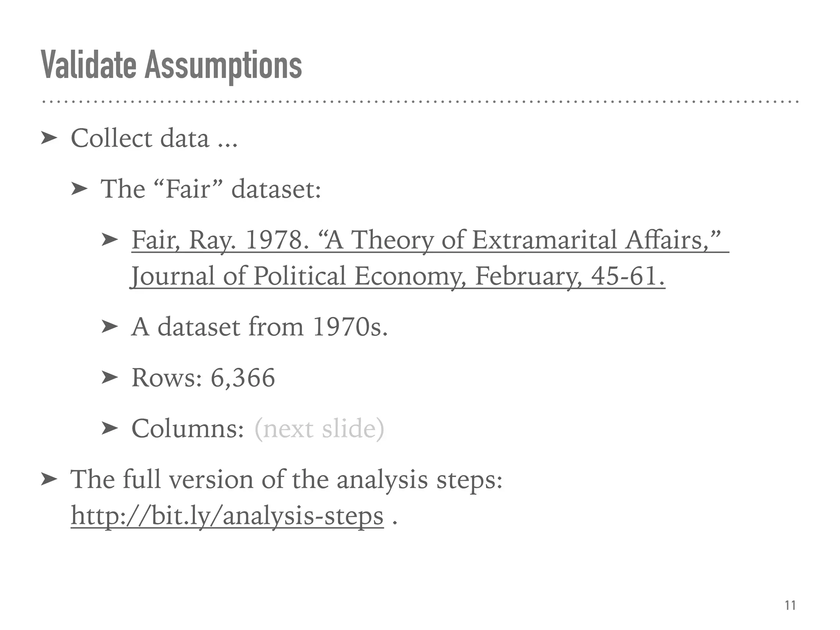Click the "A dataset from 1970s." line
Image resolution: width=840 pixels, height=630 pixels.
[x=259, y=327]
